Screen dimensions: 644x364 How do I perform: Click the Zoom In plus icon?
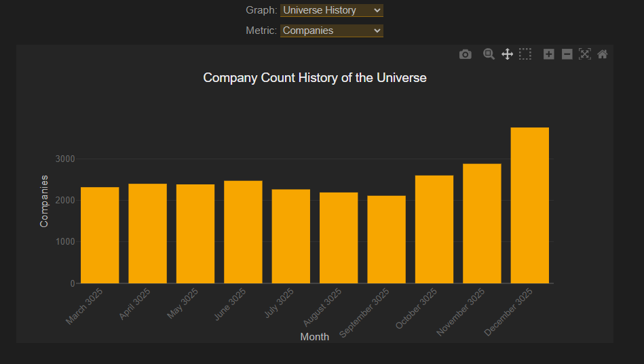point(549,54)
